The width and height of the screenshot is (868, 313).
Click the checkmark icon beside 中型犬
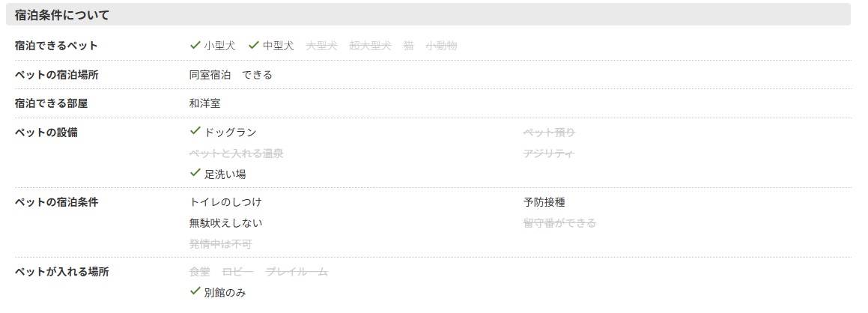254,45
